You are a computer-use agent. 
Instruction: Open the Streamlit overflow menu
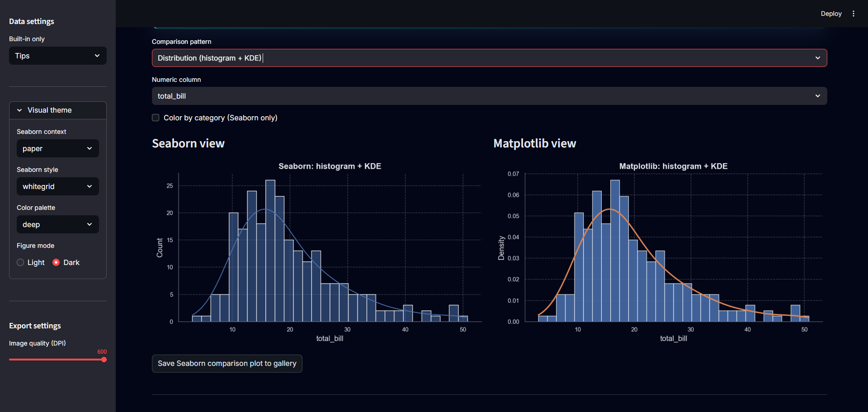point(854,13)
